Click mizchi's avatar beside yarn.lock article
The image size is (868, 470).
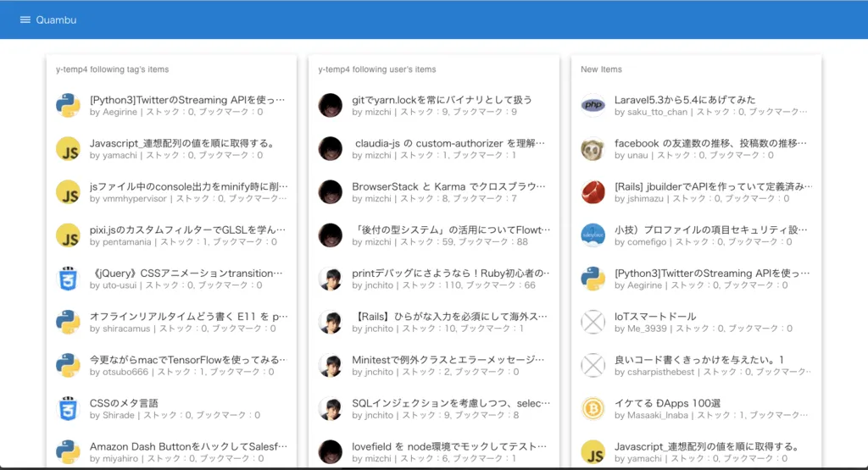(x=330, y=106)
